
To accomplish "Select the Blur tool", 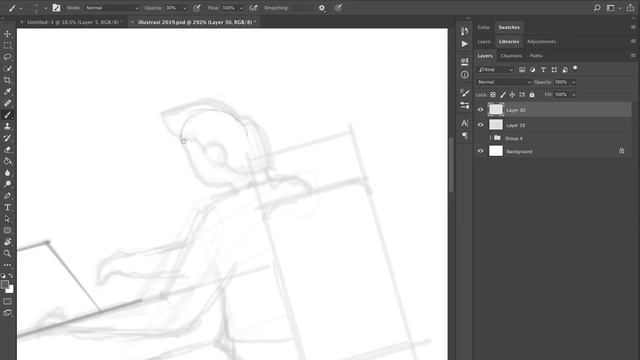I will pos(7,173).
